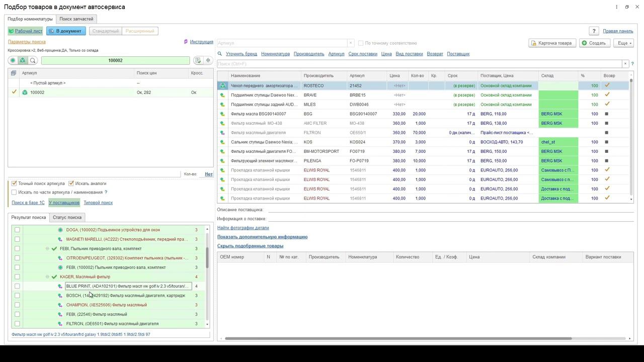The image size is (644, 362).
Task: Uncheck the Искать аналоги option
Action: [x=71, y=184]
